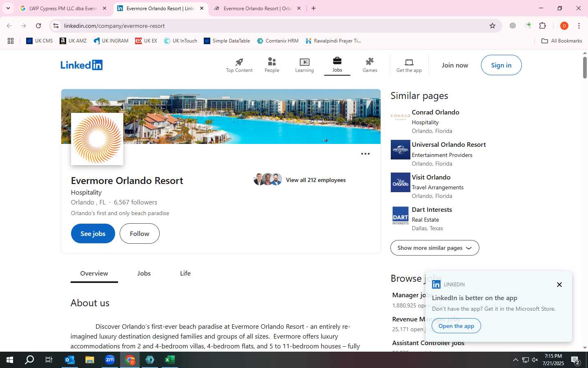Show hidden system tray icons
The width and height of the screenshot is (588, 368).
pyautogui.click(x=515, y=360)
